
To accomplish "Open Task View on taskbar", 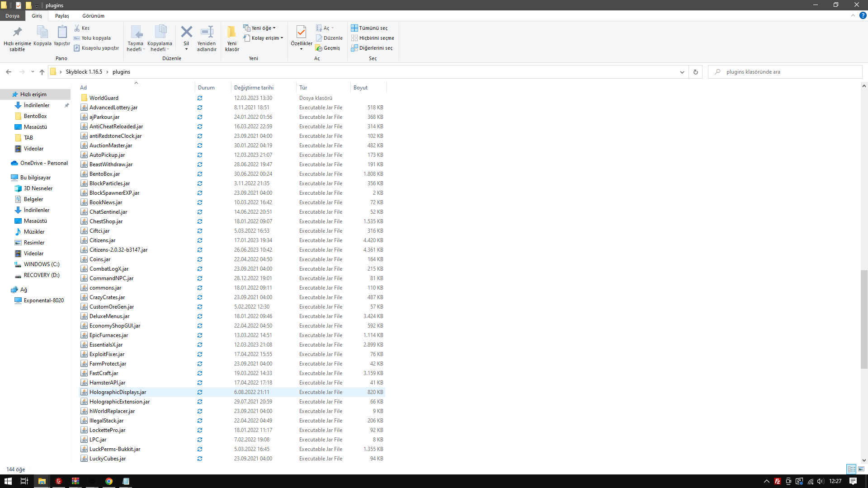I will pyautogui.click(x=24, y=481).
